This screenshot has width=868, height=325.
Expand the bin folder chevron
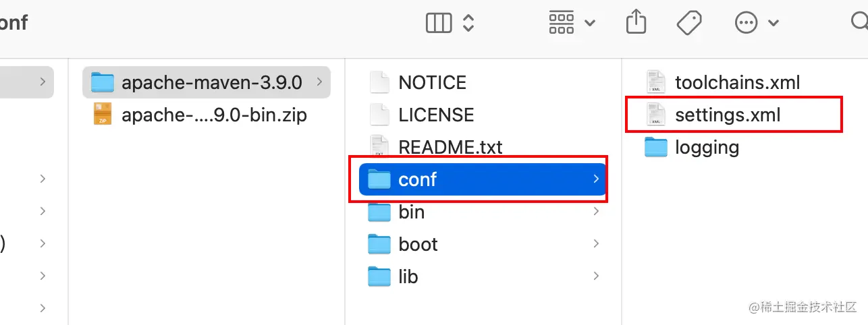click(x=596, y=212)
